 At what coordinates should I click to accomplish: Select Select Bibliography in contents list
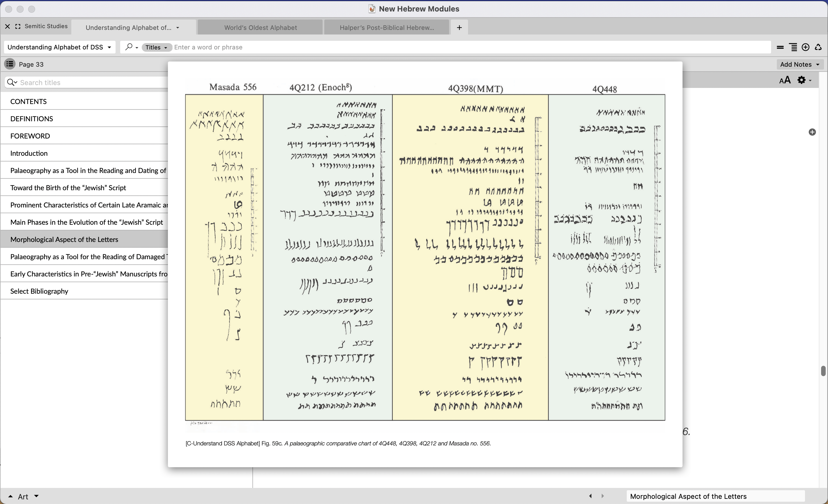tap(39, 291)
